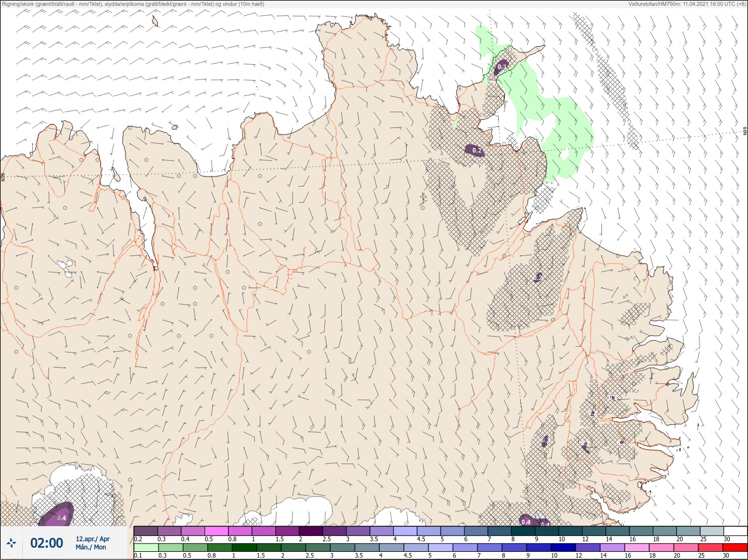
Task: Click the 02:00 forecast time display
Action: (x=47, y=543)
